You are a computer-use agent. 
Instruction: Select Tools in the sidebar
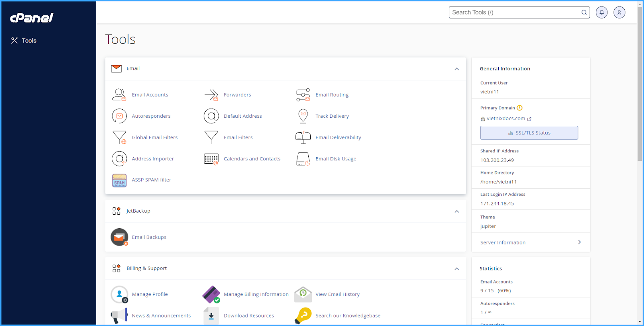24,41
